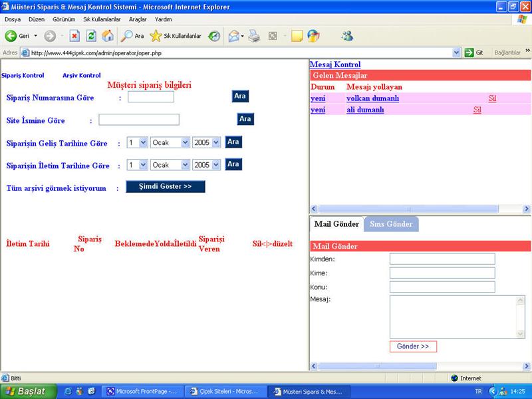Open the Home page icon
Screen dimensions: 532x399
point(108,36)
